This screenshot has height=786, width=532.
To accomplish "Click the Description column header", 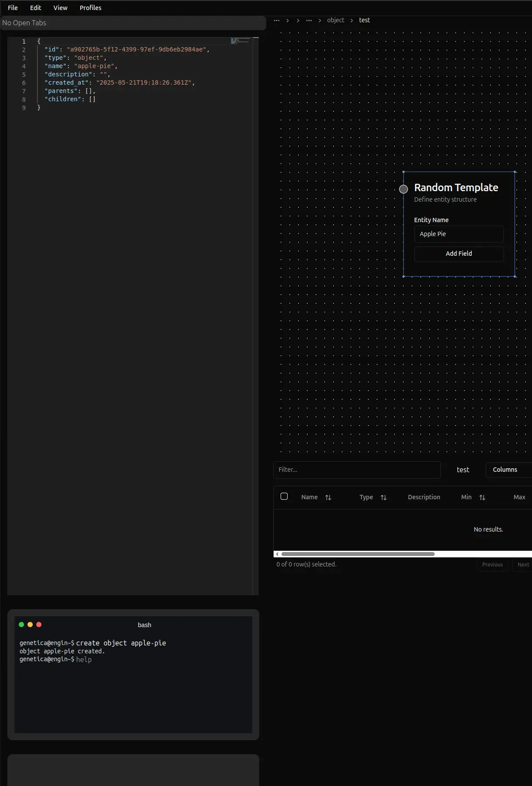I will [x=424, y=497].
